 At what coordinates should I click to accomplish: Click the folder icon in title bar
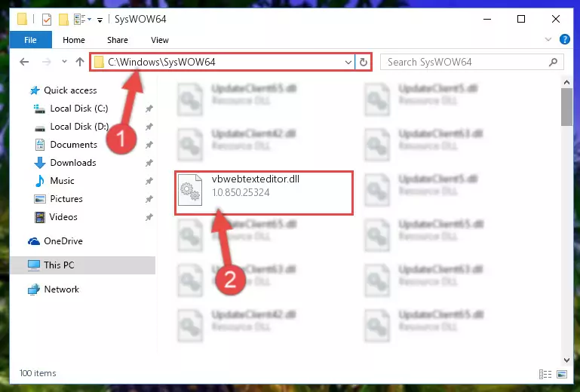pos(22,19)
